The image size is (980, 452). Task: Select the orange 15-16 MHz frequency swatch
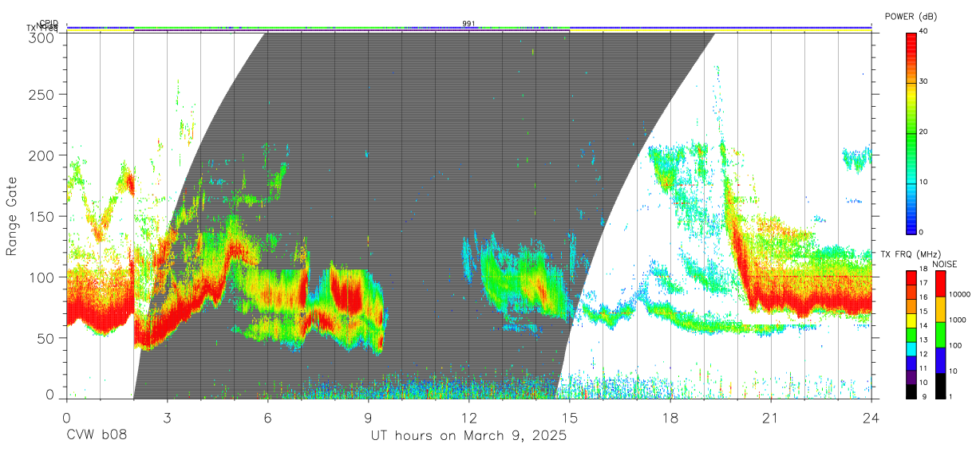tap(911, 307)
